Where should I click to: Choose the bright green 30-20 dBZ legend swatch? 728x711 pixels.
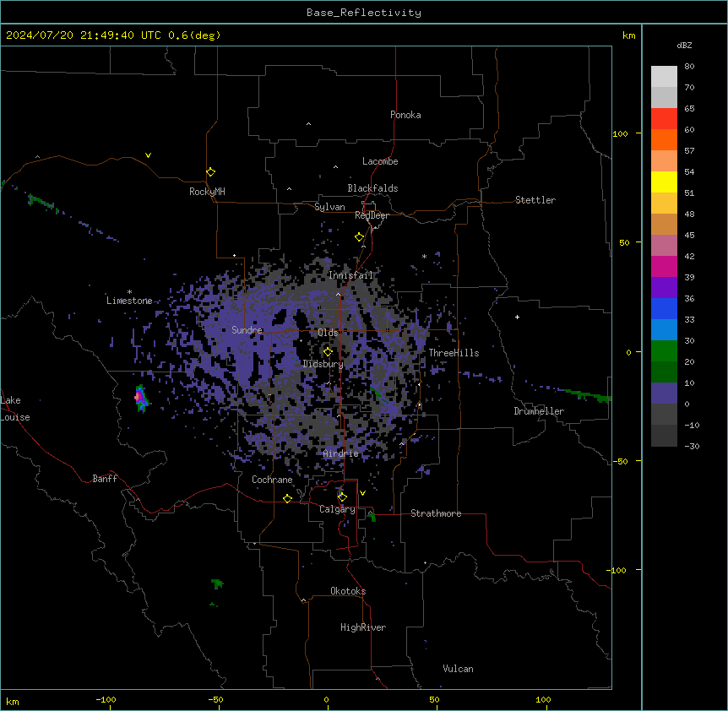tap(664, 351)
